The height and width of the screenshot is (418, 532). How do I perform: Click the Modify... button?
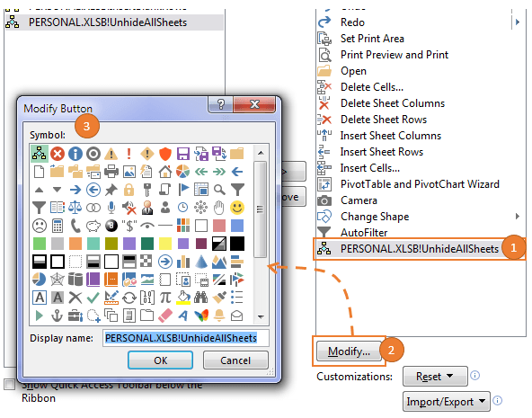349,351
